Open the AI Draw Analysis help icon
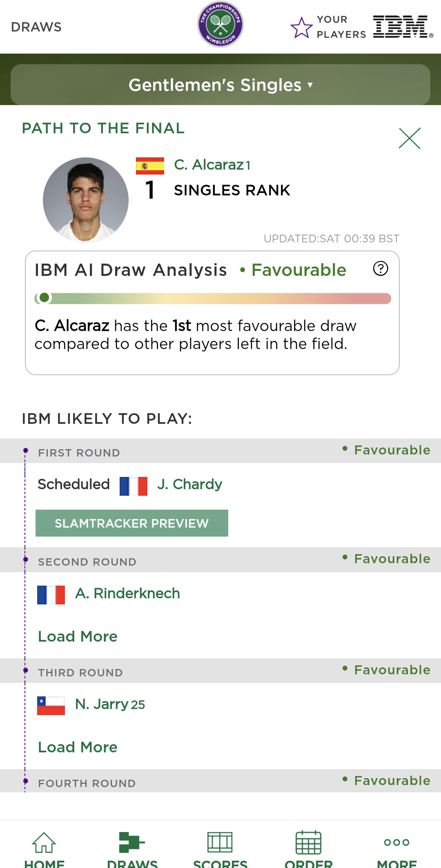 point(381,269)
